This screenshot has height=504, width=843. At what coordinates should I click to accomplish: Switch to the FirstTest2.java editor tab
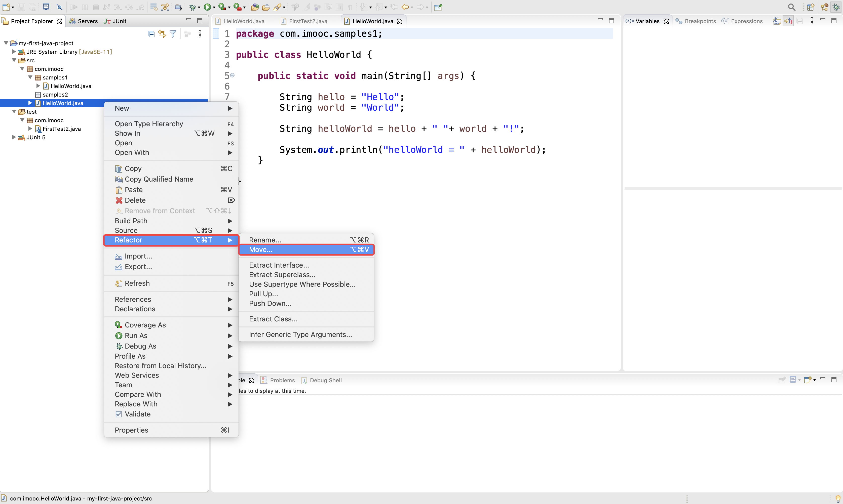[304, 21]
